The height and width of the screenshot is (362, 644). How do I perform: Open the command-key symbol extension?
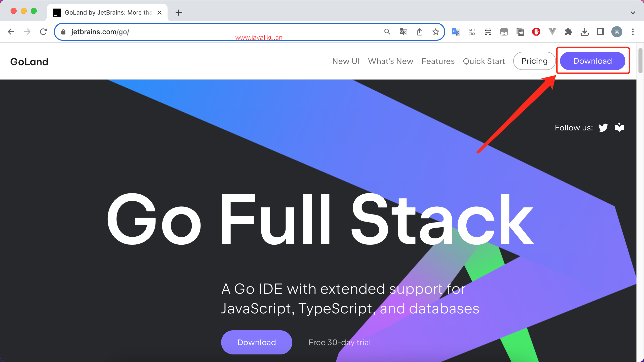488,32
